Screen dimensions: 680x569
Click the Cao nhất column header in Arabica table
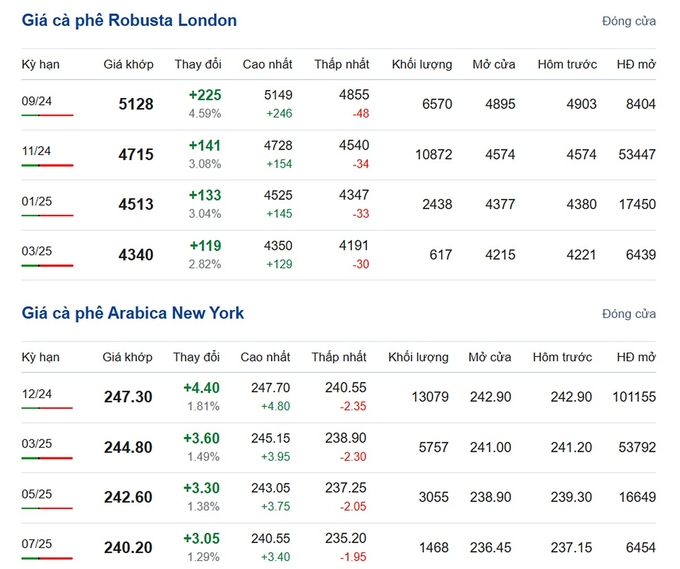point(265,357)
